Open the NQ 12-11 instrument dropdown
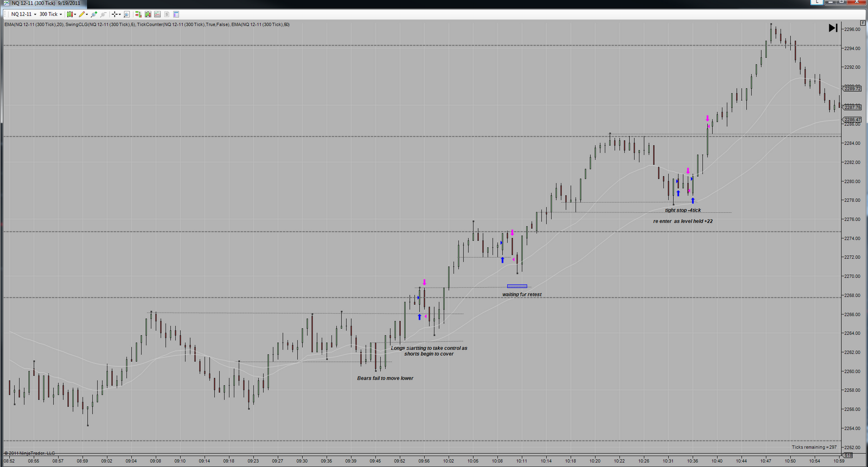Image resolution: width=868 pixels, height=467 pixels. 24,14
